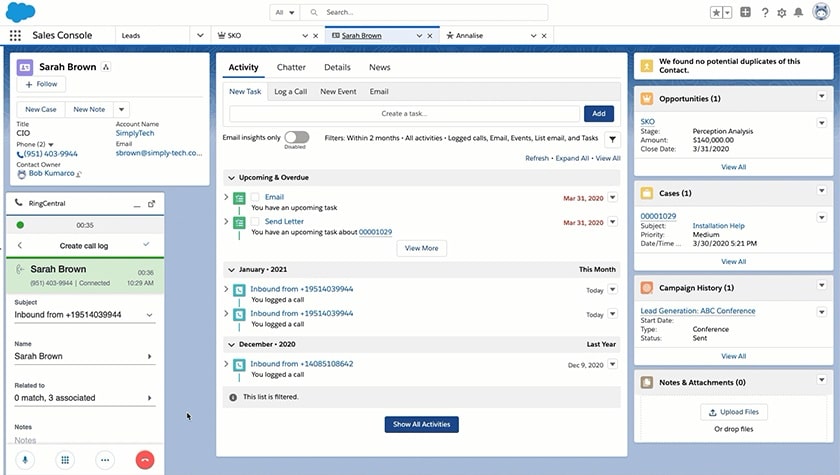Check the Send Letter task checkbox
840x475 pixels.
point(255,221)
